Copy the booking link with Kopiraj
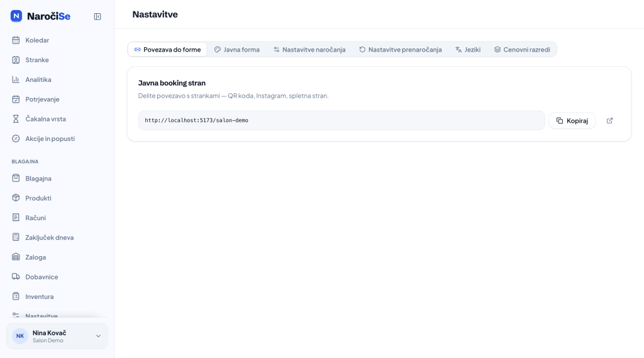The height and width of the screenshot is (358, 644). (x=572, y=120)
